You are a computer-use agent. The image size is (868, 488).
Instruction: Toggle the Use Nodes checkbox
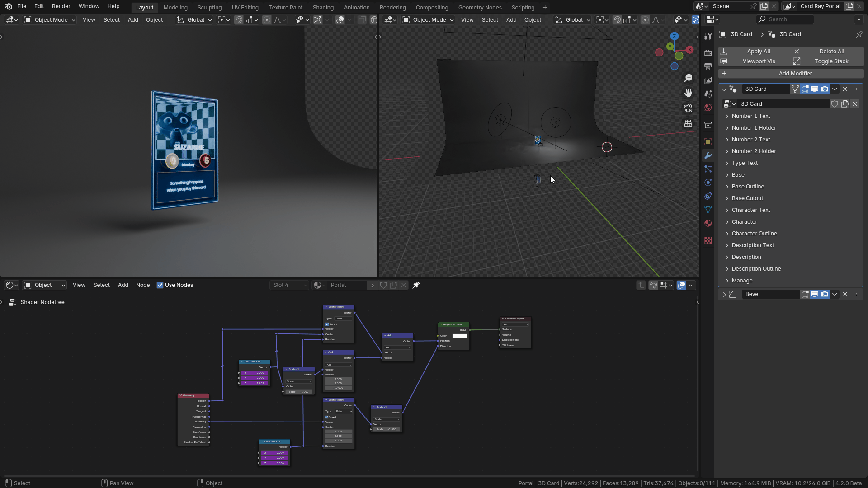point(160,285)
